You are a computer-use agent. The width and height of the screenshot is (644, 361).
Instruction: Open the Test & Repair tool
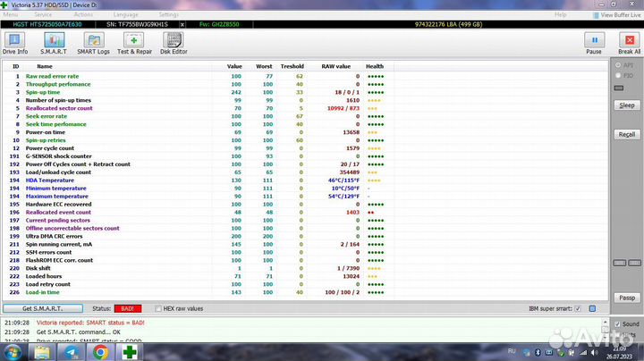(133, 44)
